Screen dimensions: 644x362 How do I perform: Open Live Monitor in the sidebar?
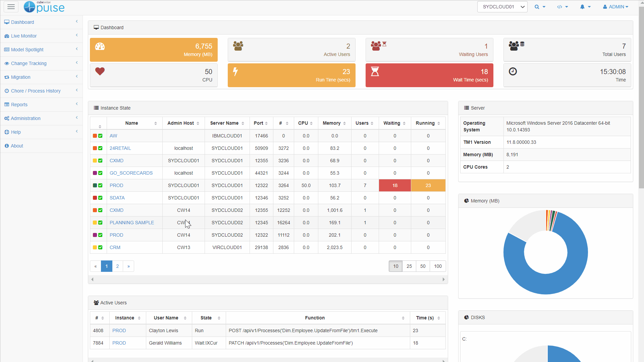pos(24,36)
